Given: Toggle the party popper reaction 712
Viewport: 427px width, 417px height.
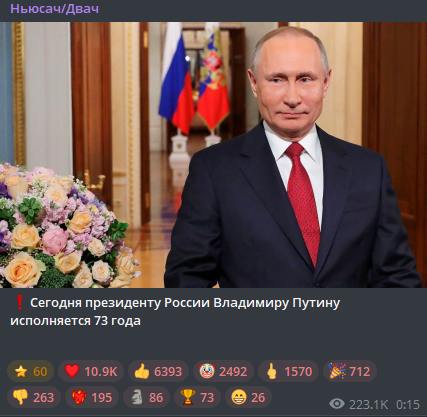Looking at the screenshot, I should coord(350,371).
